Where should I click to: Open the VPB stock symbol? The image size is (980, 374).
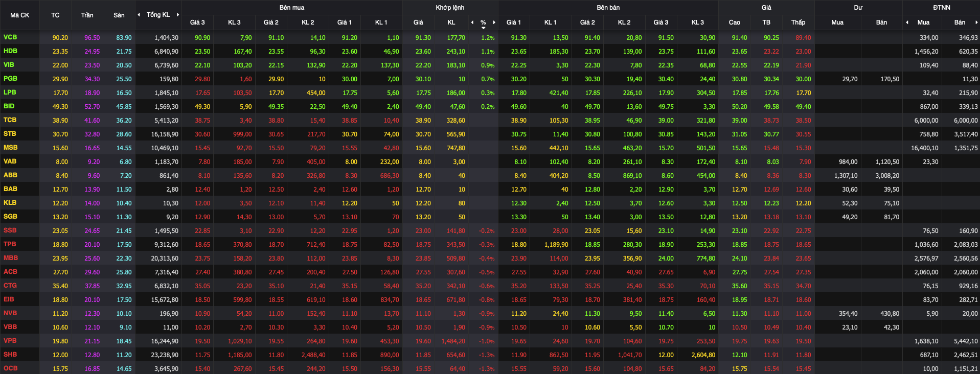(x=10, y=341)
